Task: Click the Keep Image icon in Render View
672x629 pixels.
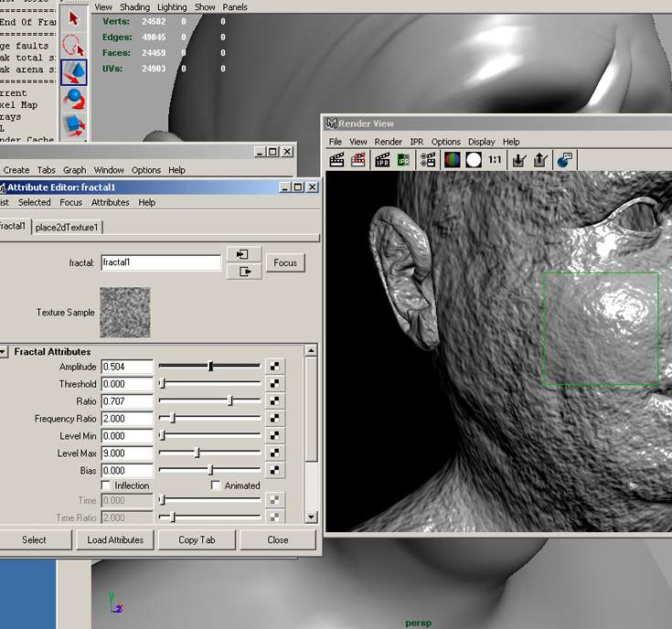Action: coord(518,160)
